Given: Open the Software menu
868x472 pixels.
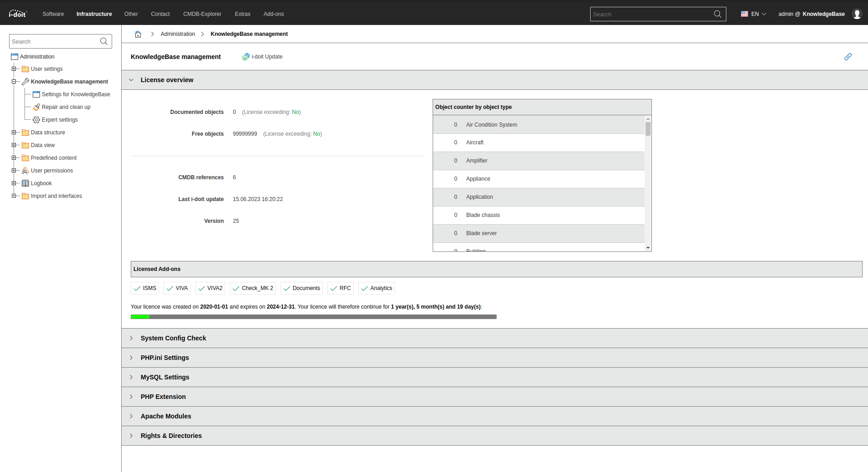Looking at the screenshot, I should [x=53, y=14].
